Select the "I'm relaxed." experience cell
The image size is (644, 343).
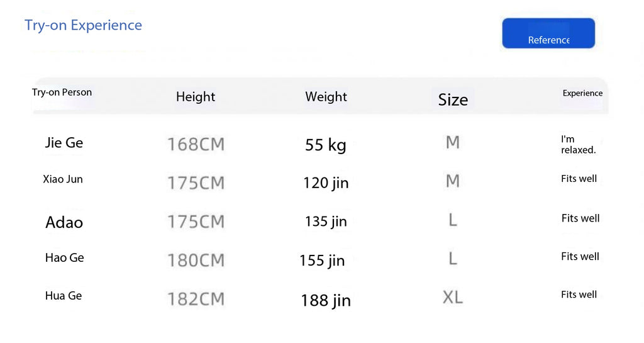pos(578,144)
